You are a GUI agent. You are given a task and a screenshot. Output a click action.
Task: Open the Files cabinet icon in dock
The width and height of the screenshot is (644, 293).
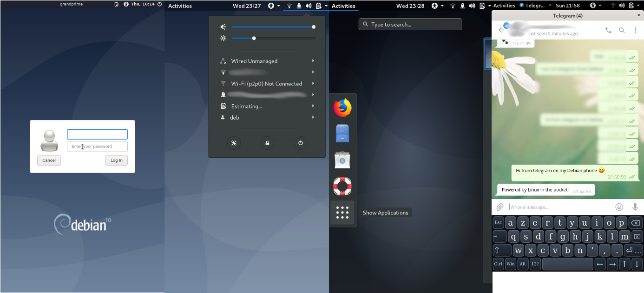point(342,134)
